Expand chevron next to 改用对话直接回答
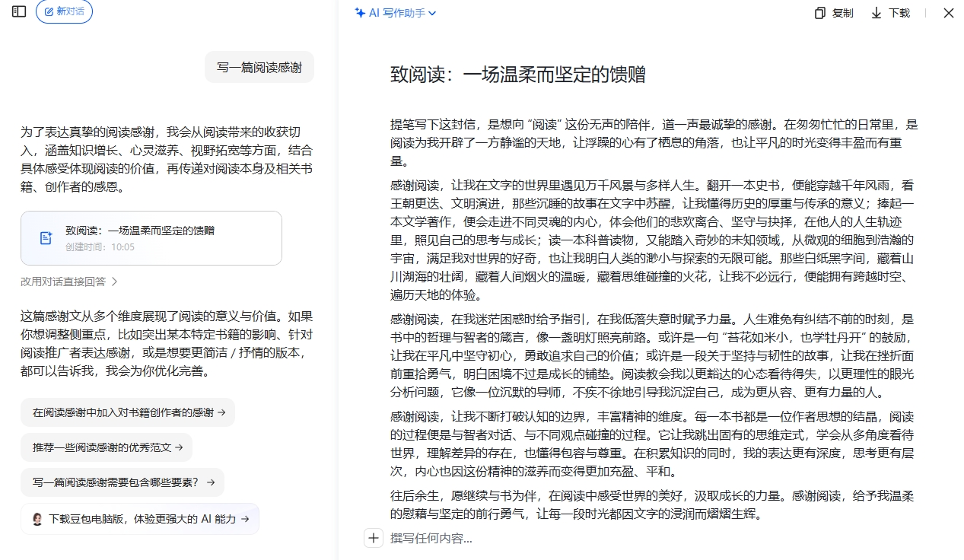964x560 pixels. click(x=115, y=282)
